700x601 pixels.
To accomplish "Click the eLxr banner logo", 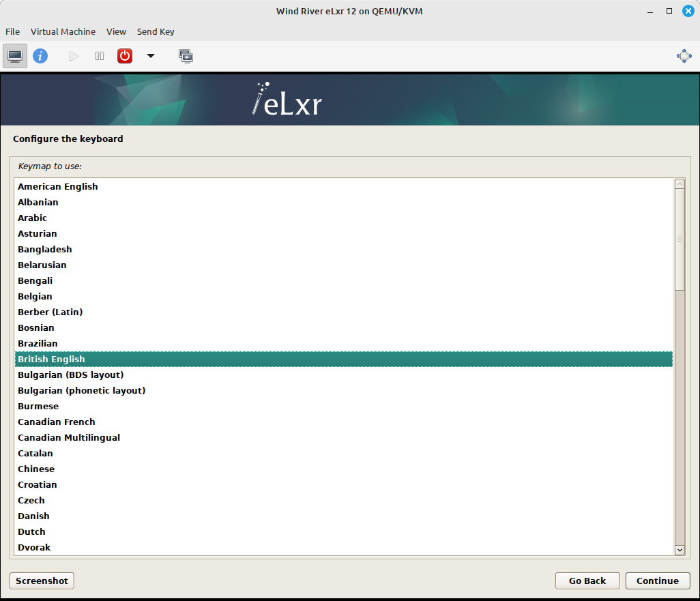I will tap(286, 99).
